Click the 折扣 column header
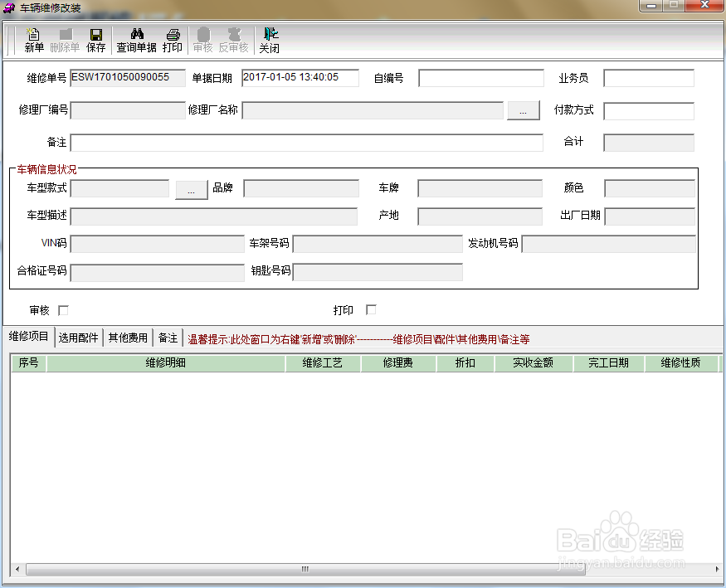The image size is (726, 588). pyautogui.click(x=465, y=363)
